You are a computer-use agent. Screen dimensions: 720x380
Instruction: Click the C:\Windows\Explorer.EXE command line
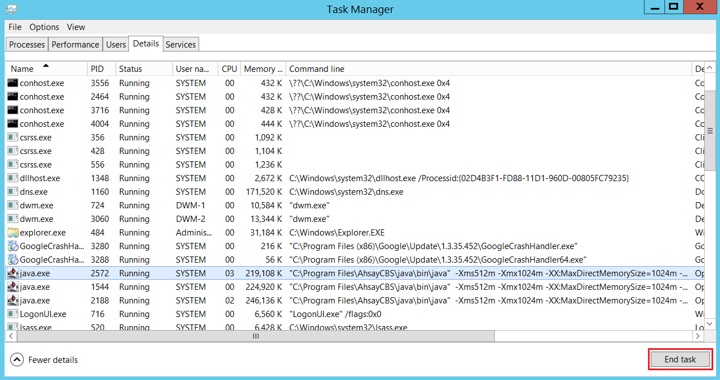pyautogui.click(x=337, y=233)
